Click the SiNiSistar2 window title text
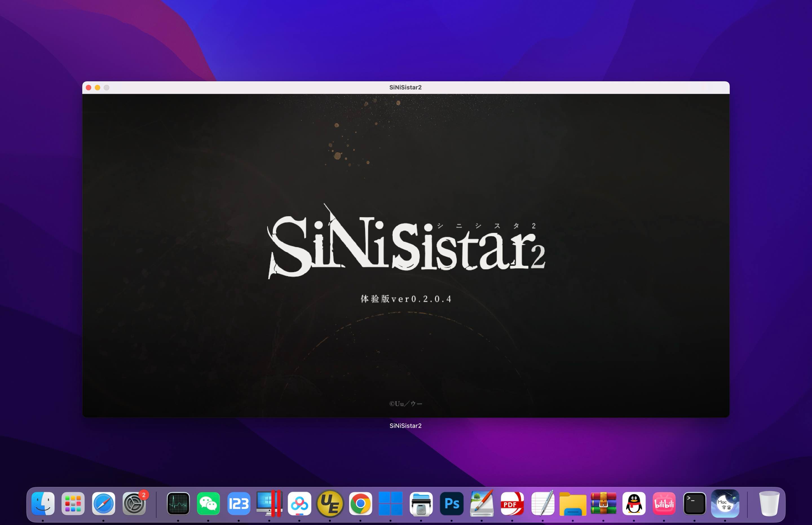This screenshot has height=525, width=812. coord(405,87)
